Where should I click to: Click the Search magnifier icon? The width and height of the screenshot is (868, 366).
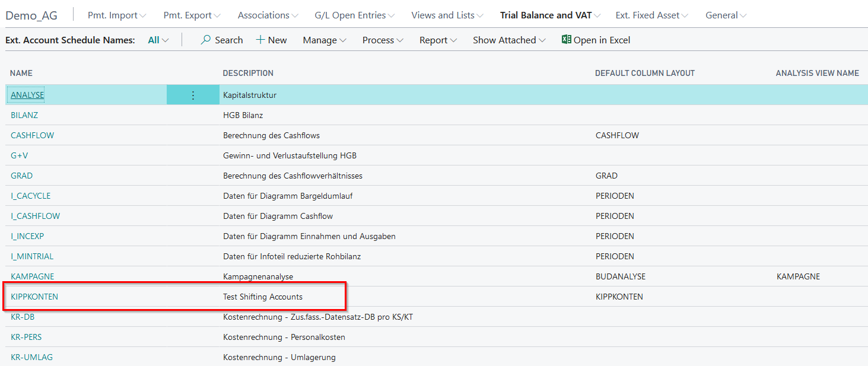(x=206, y=40)
